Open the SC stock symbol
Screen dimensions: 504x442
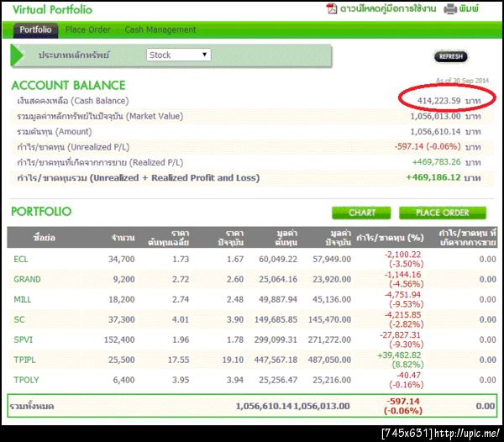(19, 319)
